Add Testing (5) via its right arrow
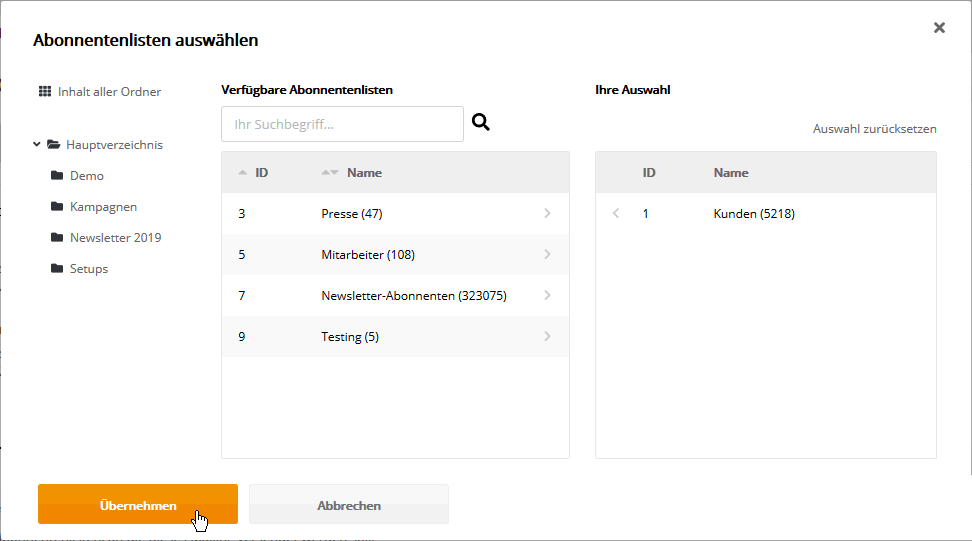Image resolution: width=972 pixels, height=541 pixels. tap(547, 336)
